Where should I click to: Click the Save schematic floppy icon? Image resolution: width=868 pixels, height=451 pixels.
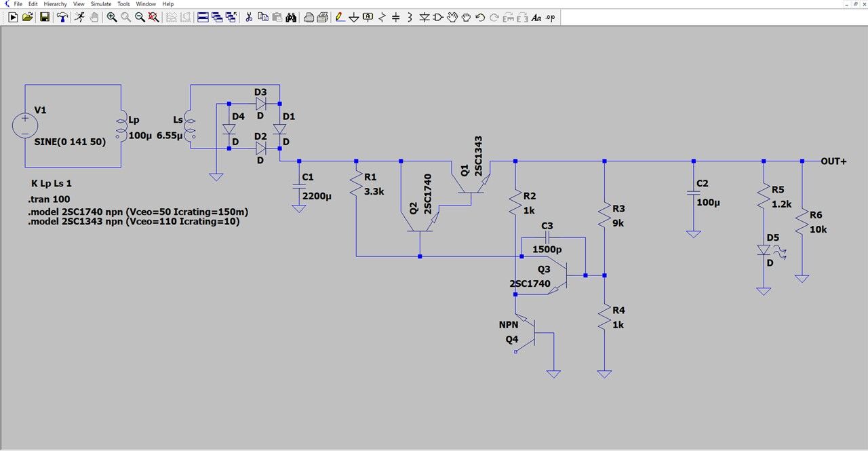45,17
